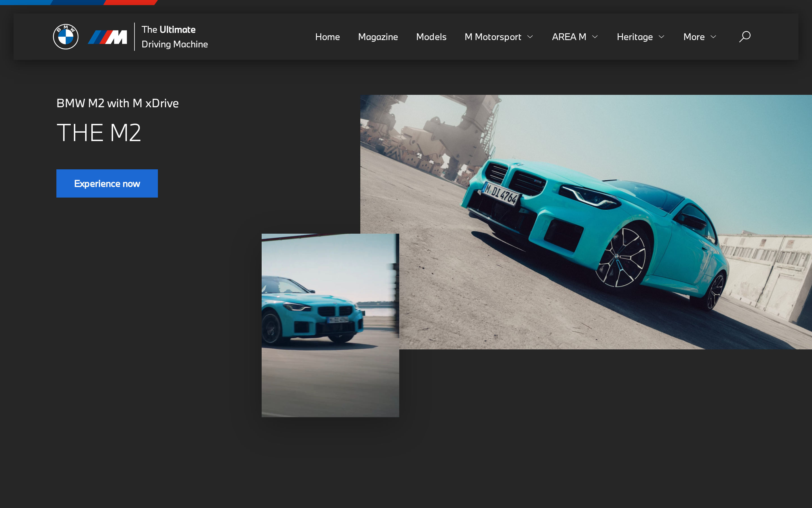
Task: Click the BMW roundel logo
Action: [66, 37]
